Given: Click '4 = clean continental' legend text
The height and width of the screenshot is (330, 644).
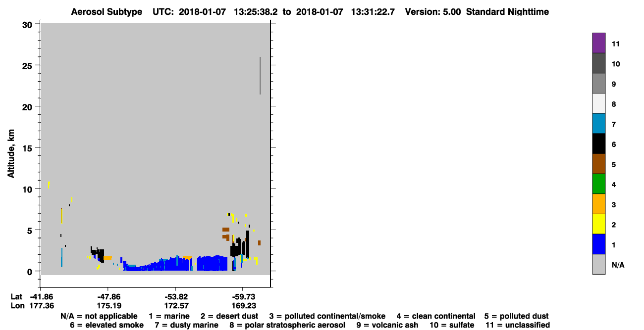Looking at the screenshot, I should [x=436, y=316].
